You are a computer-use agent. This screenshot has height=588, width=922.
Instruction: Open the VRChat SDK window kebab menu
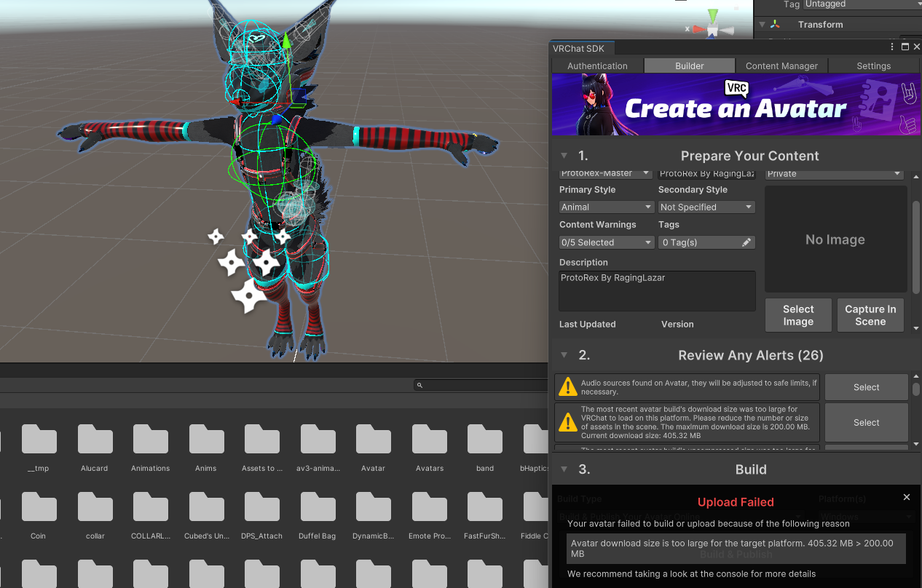pos(892,47)
